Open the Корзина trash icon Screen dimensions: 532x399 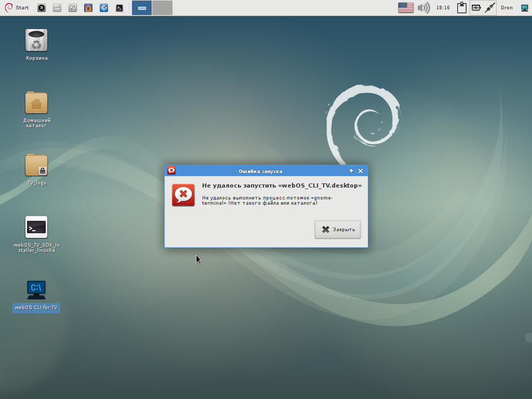pyautogui.click(x=36, y=41)
